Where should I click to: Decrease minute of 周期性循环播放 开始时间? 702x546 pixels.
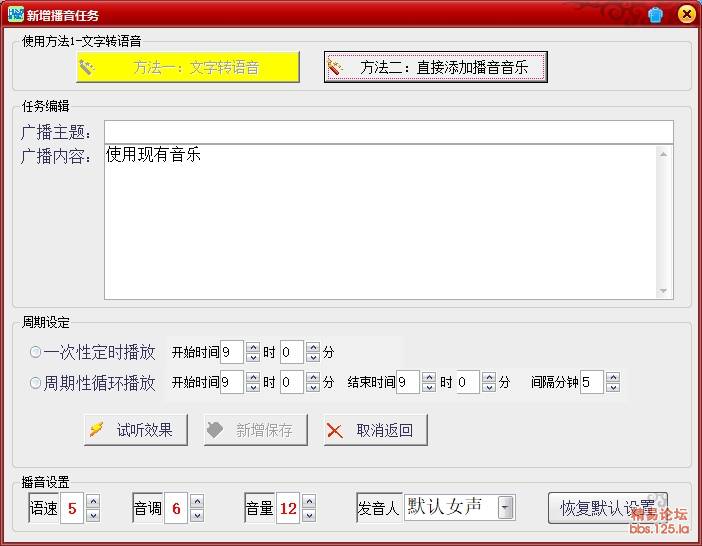pos(313,388)
